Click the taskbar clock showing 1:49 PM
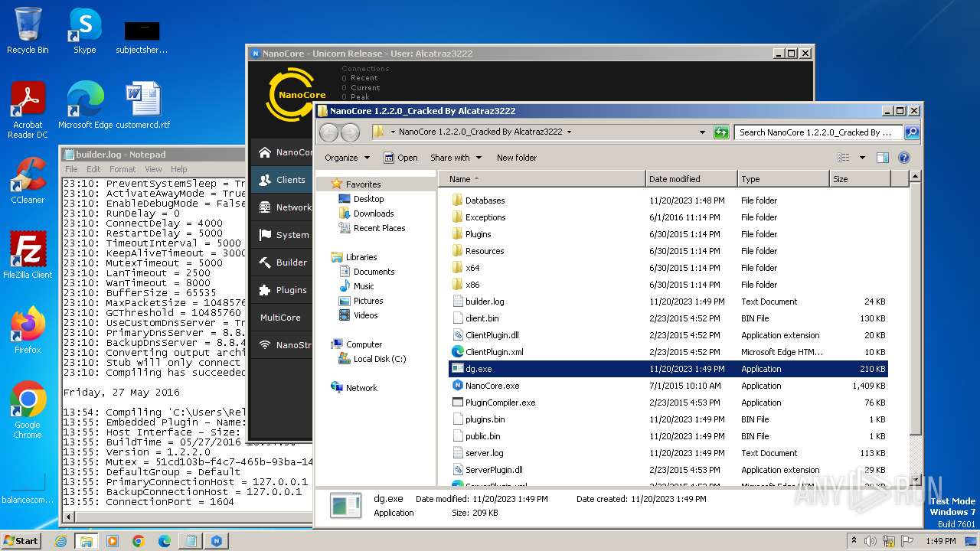Viewport: 980px width, 551px height. pos(941,541)
